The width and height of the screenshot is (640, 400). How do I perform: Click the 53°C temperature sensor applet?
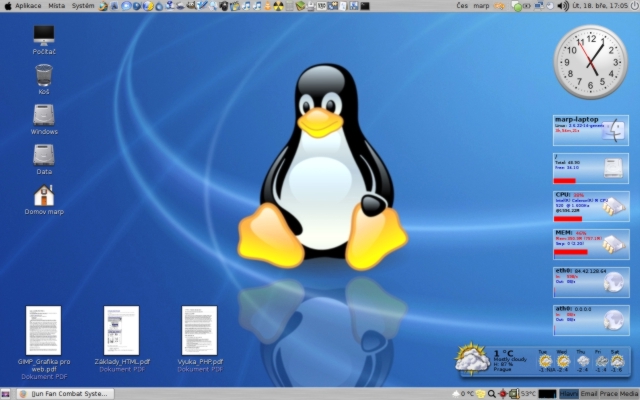click(x=522, y=394)
